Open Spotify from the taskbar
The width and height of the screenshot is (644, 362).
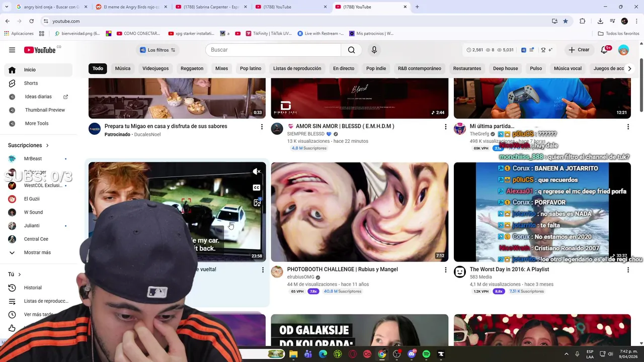(426, 354)
